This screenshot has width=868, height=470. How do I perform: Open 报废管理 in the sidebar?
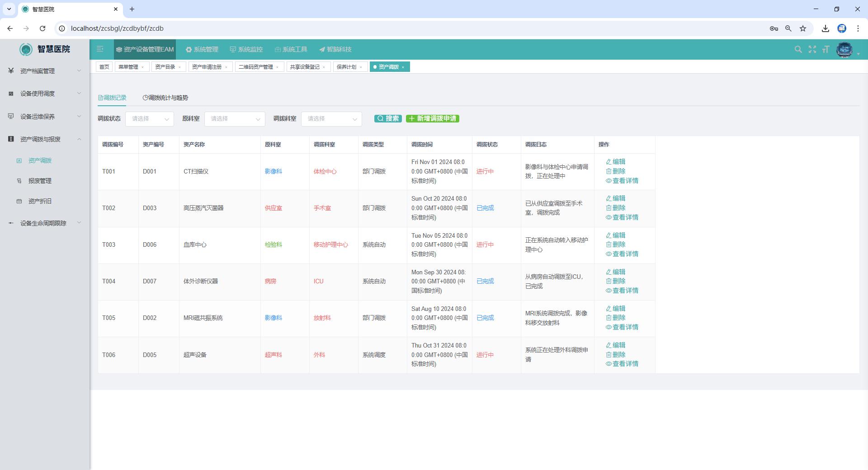[40, 181]
